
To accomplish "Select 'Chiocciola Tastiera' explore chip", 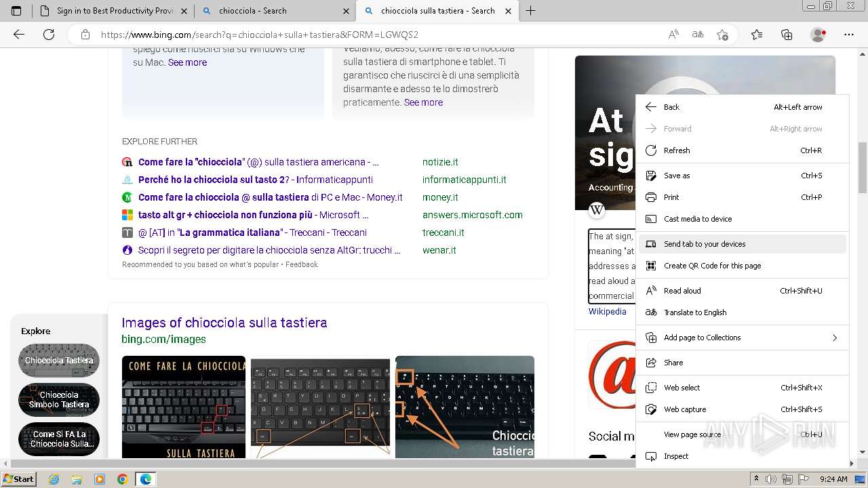I will [59, 361].
